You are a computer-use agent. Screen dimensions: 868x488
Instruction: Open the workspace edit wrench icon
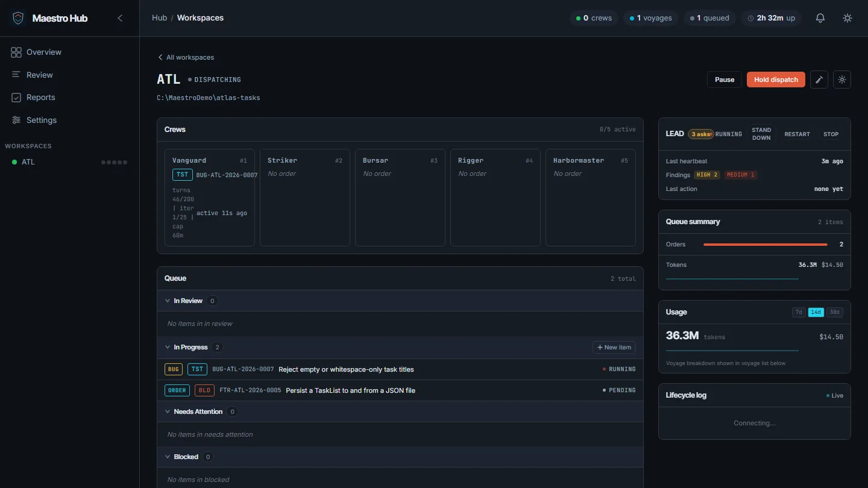pos(819,80)
